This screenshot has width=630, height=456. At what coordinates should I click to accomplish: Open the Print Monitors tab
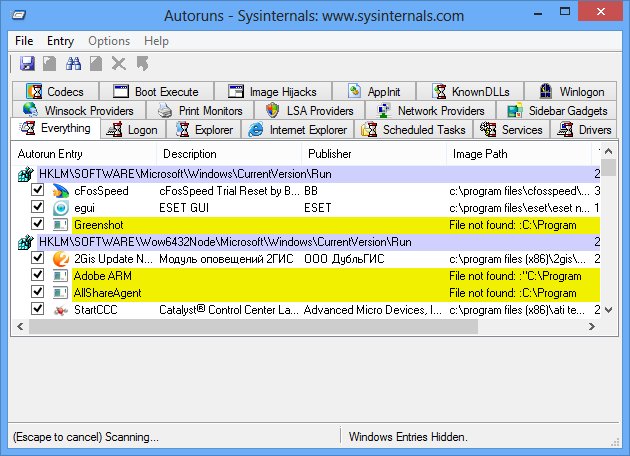point(200,110)
